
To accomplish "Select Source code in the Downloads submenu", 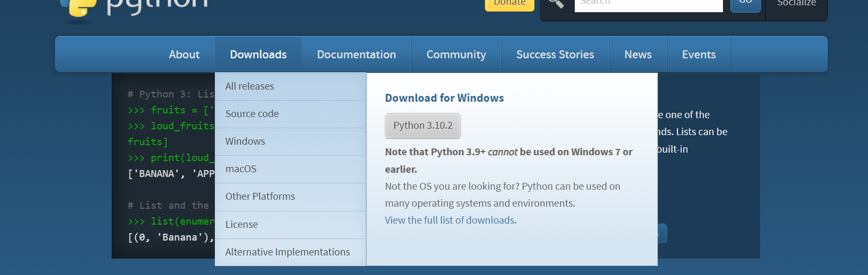I will click(x=252, y=114).
